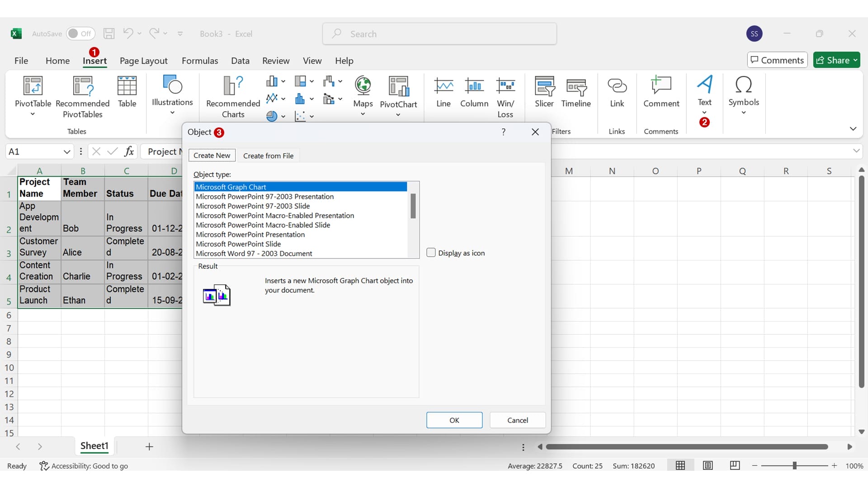Viewport: 868px width, 488px height.
Task: Click the PivotChart icon
Action: [x=399, y=86]
